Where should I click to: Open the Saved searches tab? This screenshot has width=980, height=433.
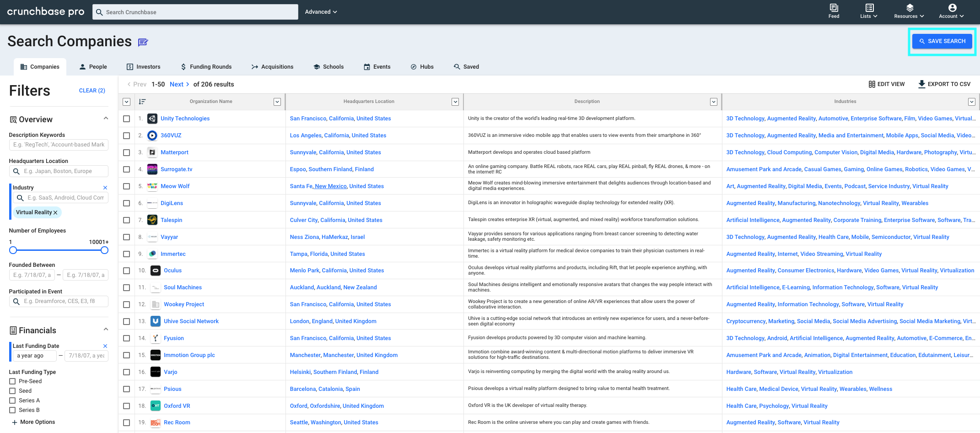466,67
